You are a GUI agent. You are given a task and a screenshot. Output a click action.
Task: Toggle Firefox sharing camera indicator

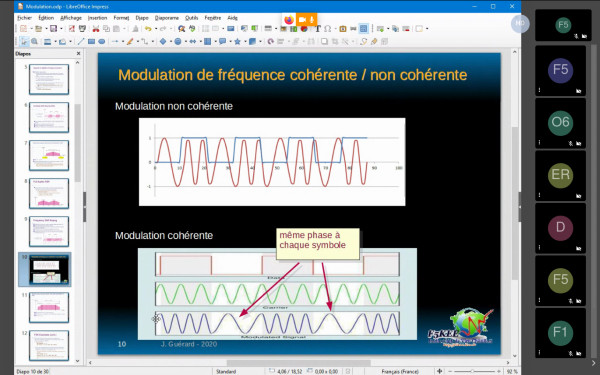[x=302, y=20]
